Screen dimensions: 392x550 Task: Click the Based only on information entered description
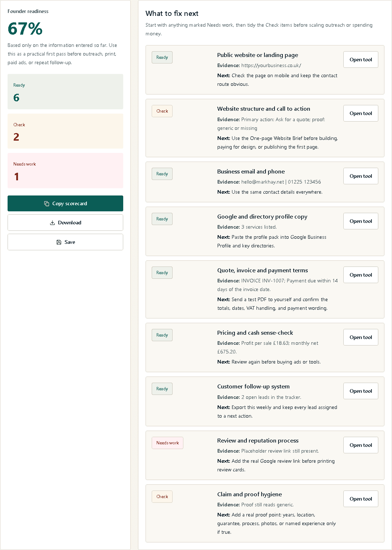click(62, 54)
